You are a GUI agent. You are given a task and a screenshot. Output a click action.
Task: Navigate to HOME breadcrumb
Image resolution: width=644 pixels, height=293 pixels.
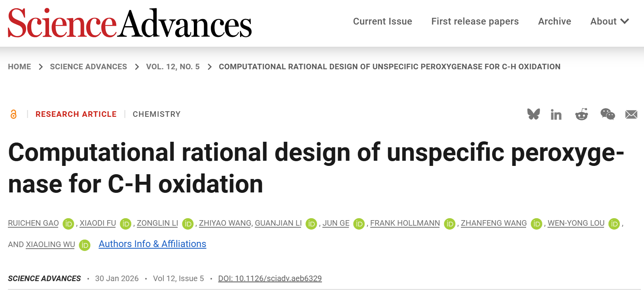tap(19, 67)
